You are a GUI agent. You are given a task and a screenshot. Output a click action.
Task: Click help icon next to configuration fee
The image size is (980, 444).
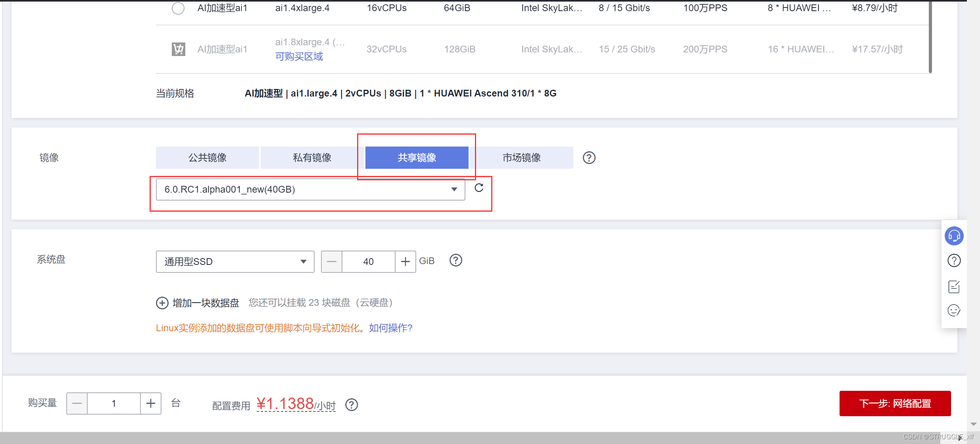(352, 405)
